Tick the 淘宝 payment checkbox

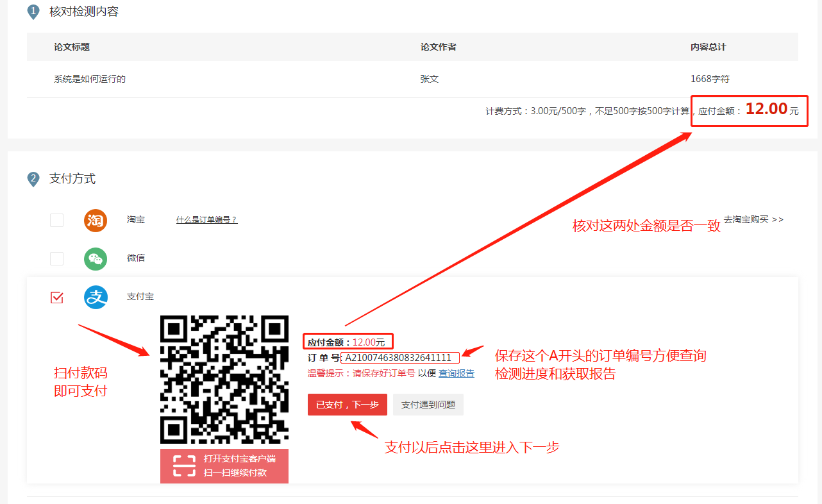pyautogui.click(x=57, y=220)
